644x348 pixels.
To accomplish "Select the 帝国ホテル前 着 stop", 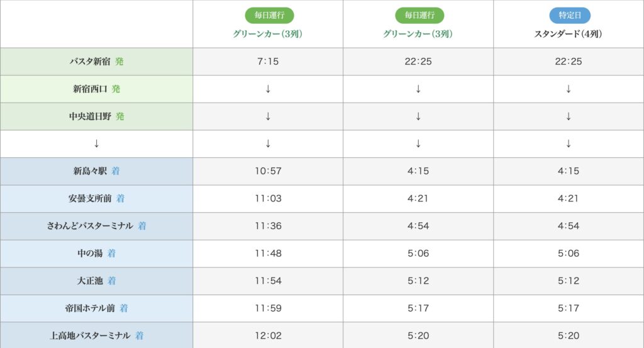I will [96, 308].
